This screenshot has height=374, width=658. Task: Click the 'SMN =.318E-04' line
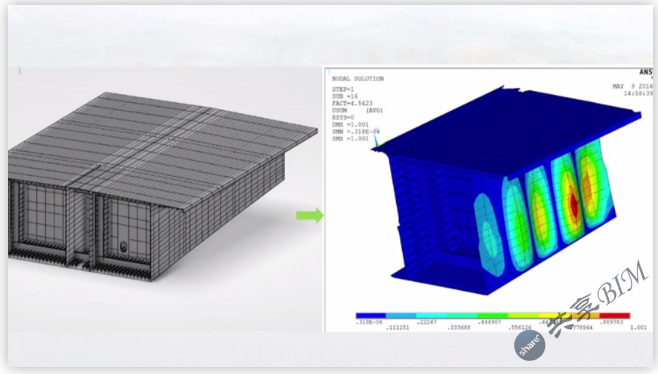[x=356, y=132]
